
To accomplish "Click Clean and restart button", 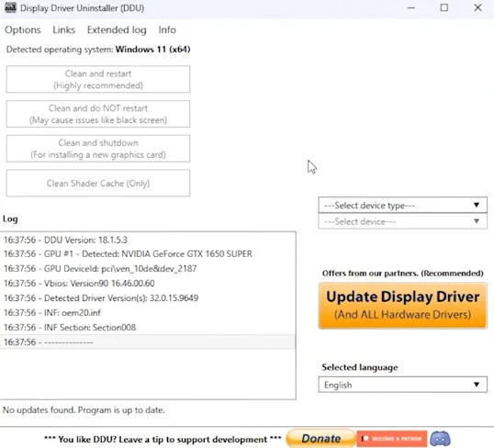I will point(98,79).
